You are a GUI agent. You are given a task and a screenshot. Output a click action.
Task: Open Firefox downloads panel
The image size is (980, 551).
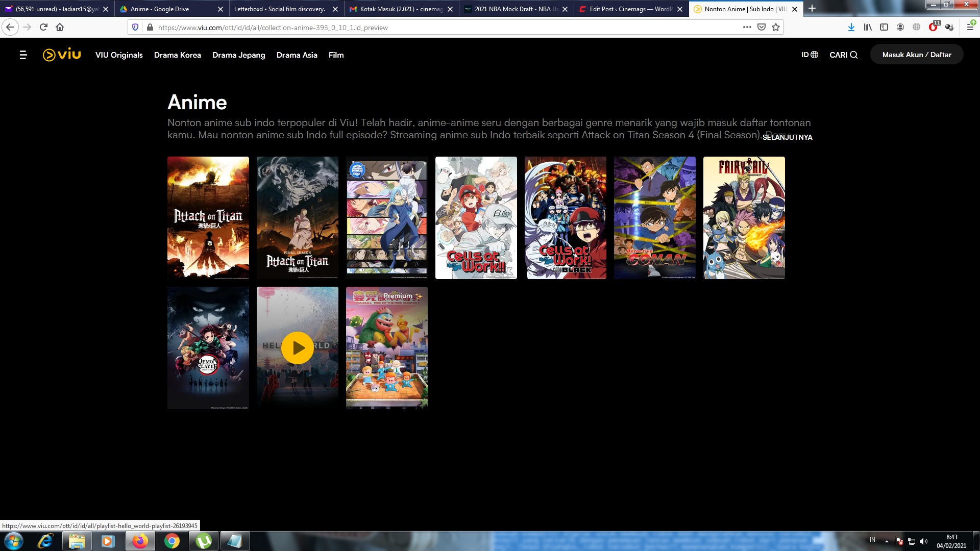click(851, 27)
